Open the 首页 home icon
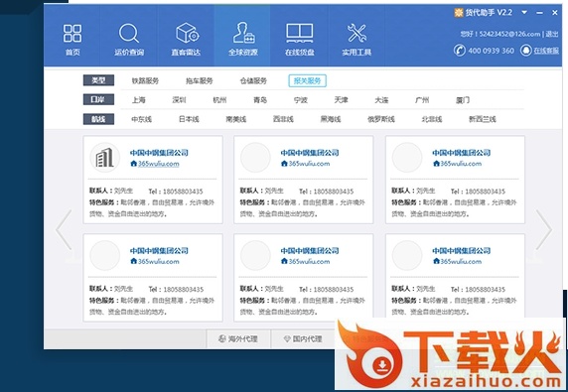This screenshot has width=568, height=392. click(x=72, y=34)
